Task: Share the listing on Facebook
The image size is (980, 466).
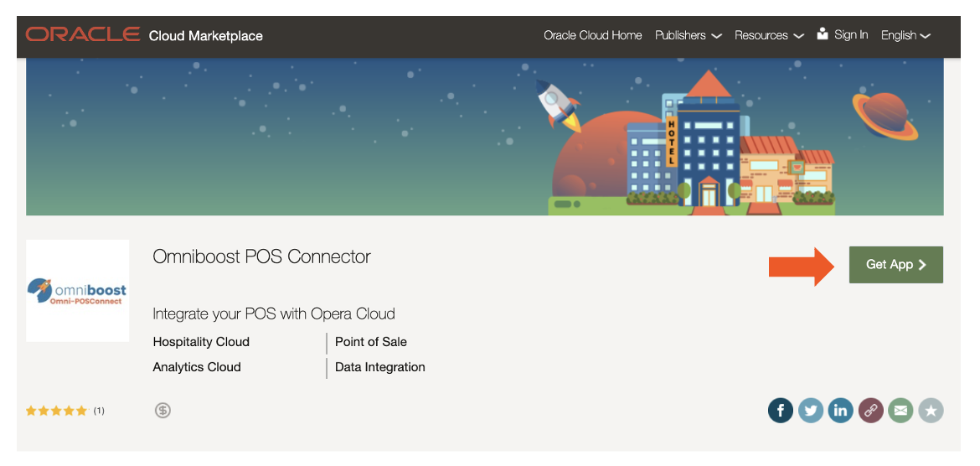Action: click(780, 411)
